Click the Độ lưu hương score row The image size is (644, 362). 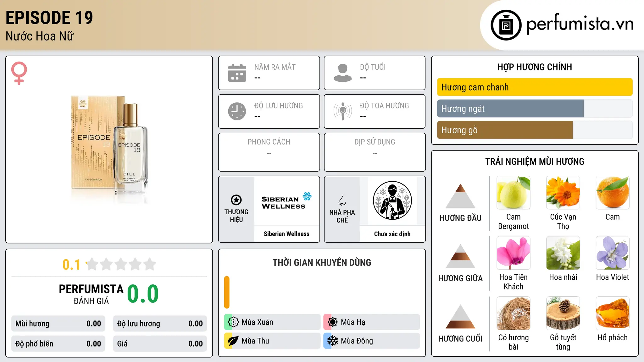160,324
